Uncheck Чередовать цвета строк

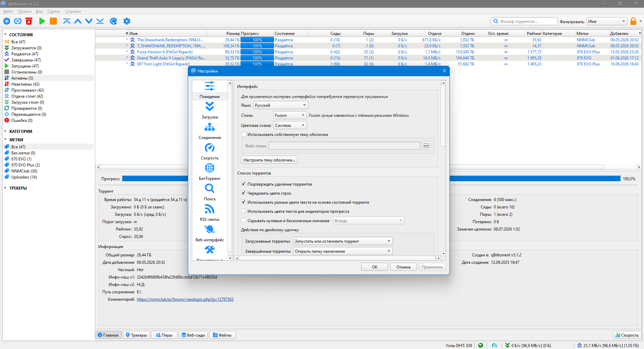click(x=244, y=193)
